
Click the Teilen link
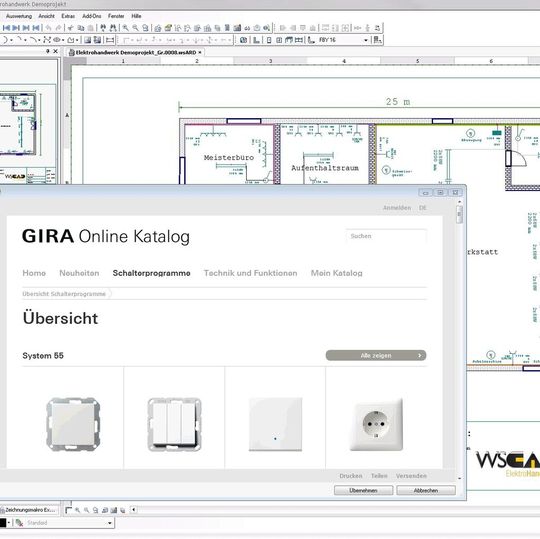[x=379, y=476]
